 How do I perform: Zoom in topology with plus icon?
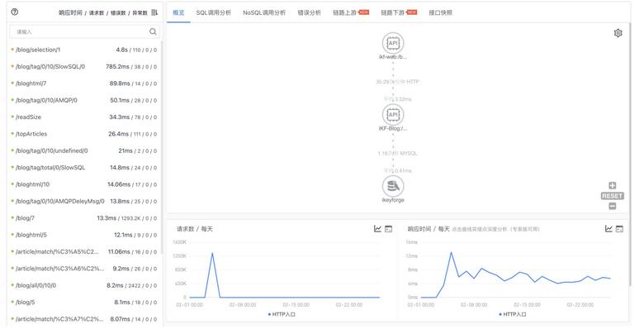(x=613, y=185)
